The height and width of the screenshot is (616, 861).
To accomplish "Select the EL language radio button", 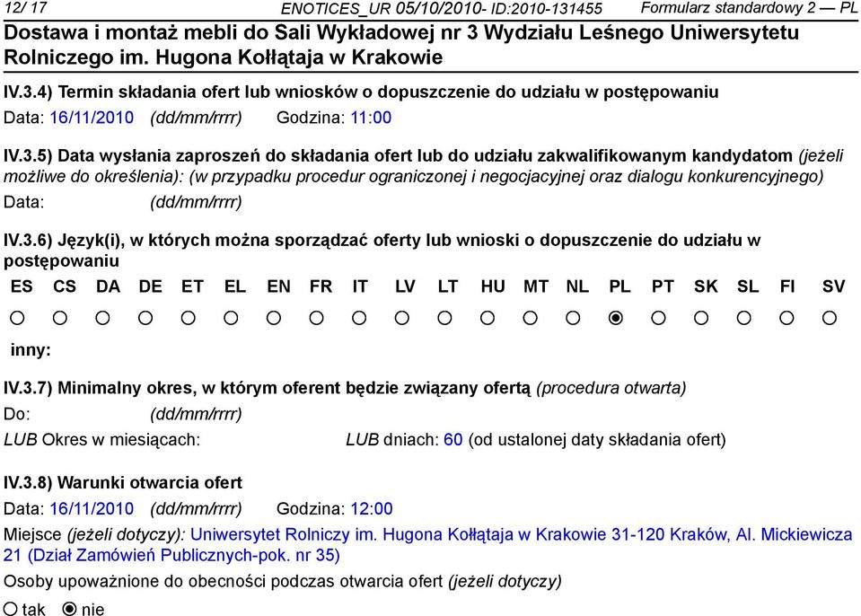I will [x=231, y=318].
